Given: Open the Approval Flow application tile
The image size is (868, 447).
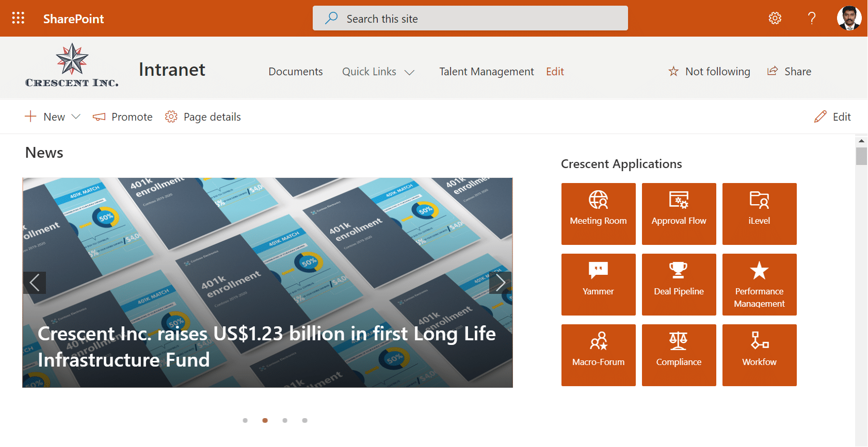Looking at the screenshot, I should point(679,213).
